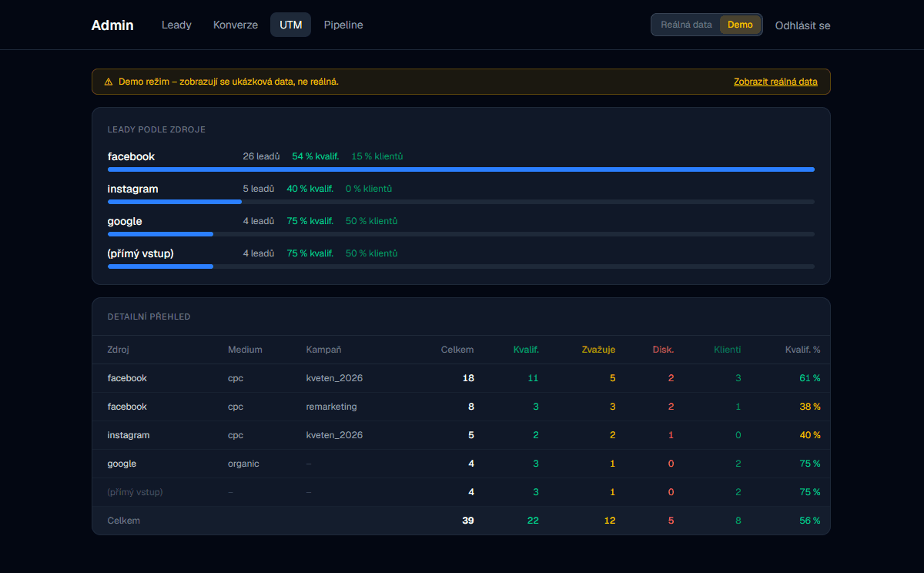The width and height of the screenshot is (924, 573).
Task: Click the google source label in the source chart
Action: (x=125, y=221)
